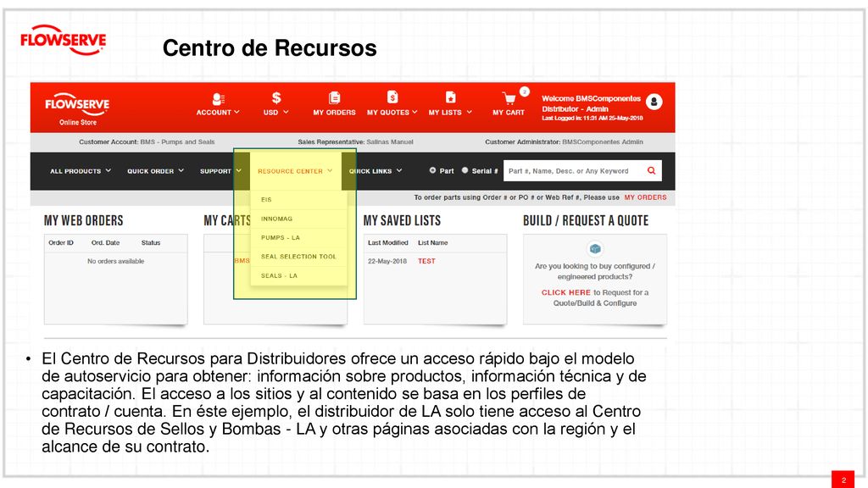Click the USD dollar currency icon
Viewport: 868px width, 488px height.
[x=276, y=98]
